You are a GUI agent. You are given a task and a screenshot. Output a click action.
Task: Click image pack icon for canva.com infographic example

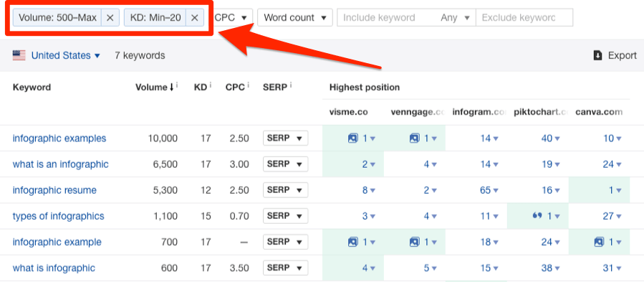(599, 242)
